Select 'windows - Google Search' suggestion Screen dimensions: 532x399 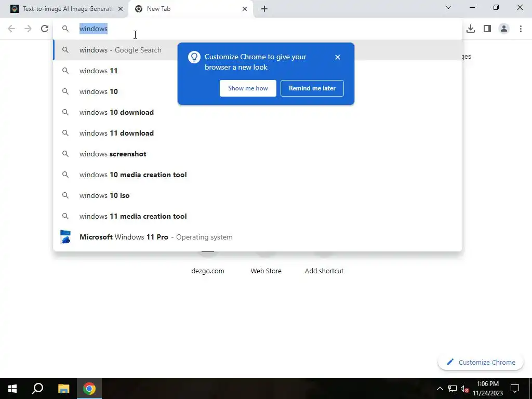258,50
